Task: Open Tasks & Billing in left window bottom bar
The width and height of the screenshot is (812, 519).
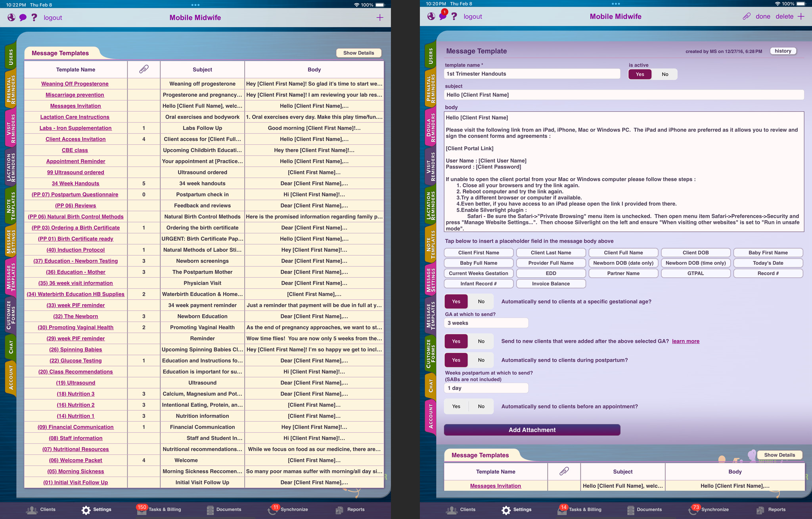Action: pos(159,510)
